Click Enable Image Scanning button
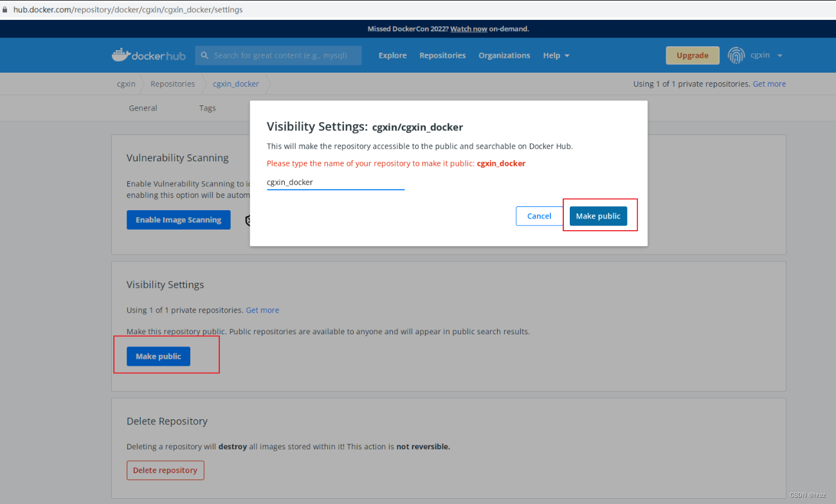Image resolution: width=836 pixels, height=504 pixels. click(x=178, y=220)
